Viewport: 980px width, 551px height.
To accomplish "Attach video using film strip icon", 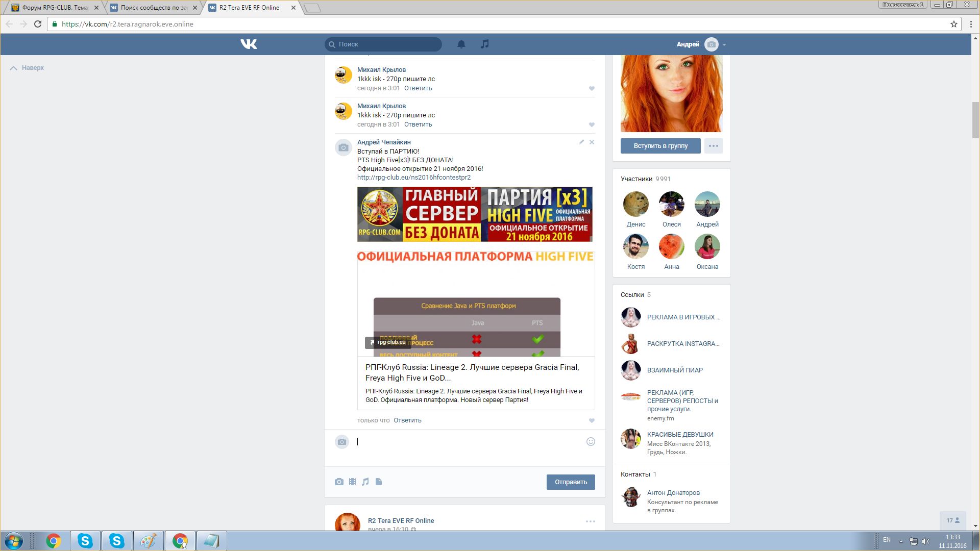I will tap(352, 482).
